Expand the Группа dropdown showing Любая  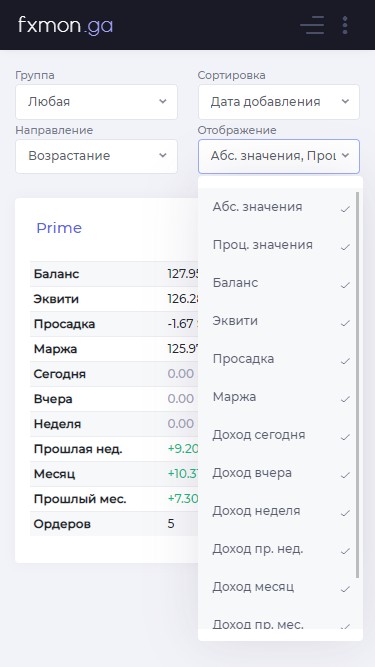(x=97, y=102)
